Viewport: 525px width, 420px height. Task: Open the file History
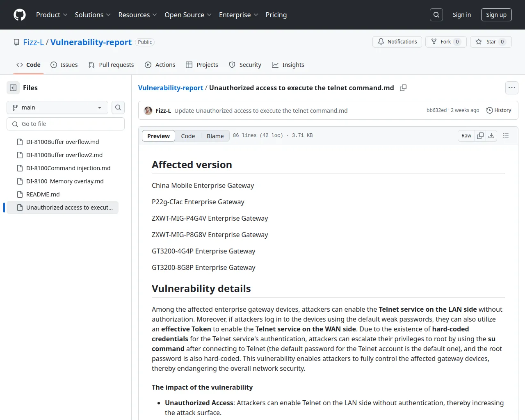(x=499, y=110)
